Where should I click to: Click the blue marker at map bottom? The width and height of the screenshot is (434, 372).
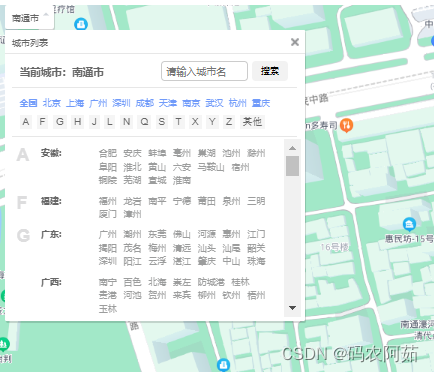[223, 365]
